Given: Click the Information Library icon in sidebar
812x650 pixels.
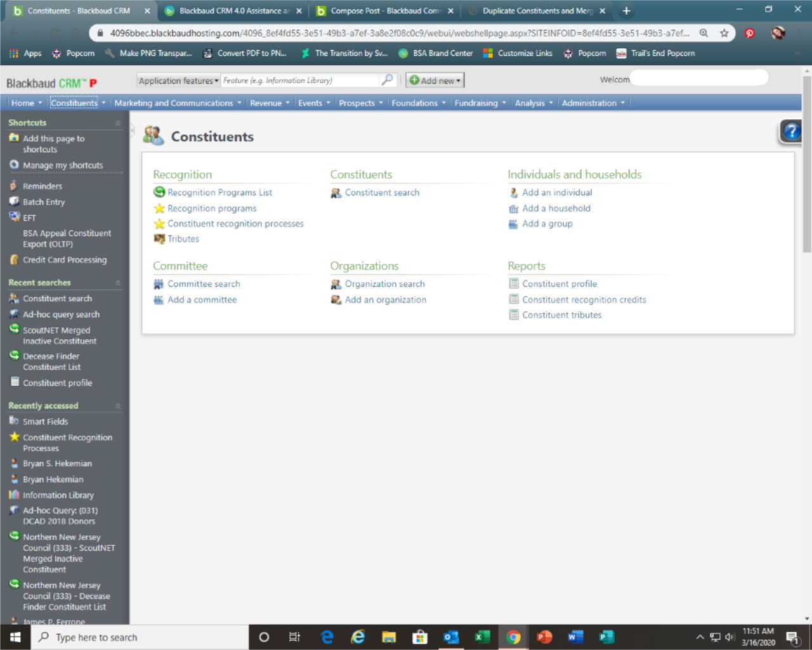Looking at the screenshot, I should [x=14, y=495].
